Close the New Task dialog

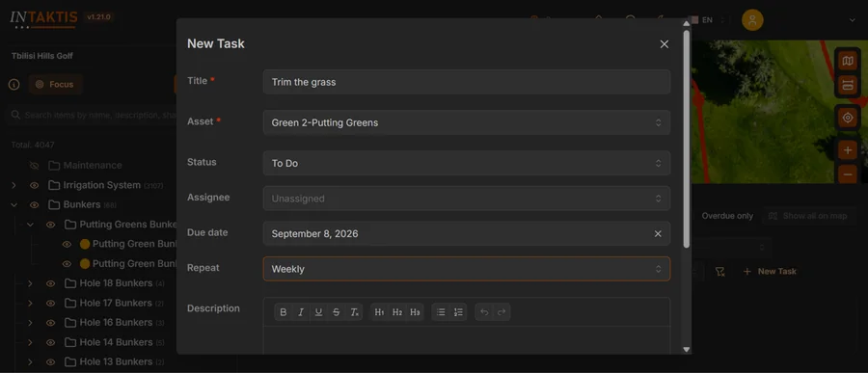pos(665,44)
